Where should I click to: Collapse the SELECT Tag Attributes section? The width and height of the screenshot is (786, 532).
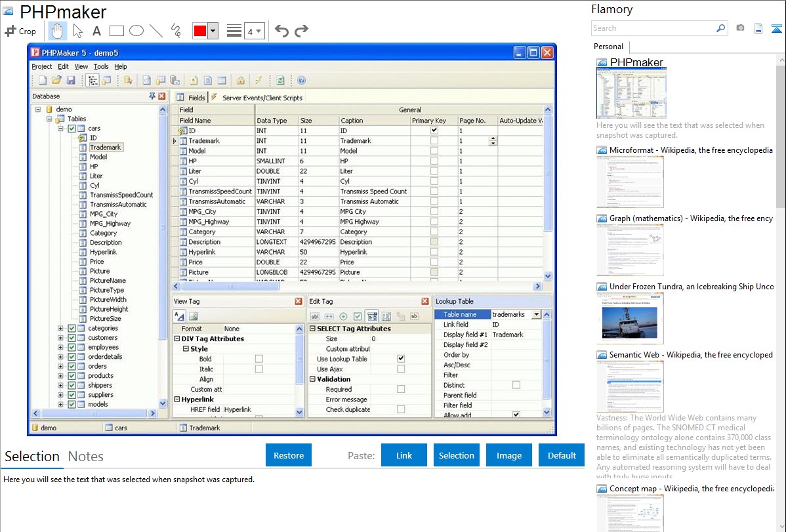(312, 329)
